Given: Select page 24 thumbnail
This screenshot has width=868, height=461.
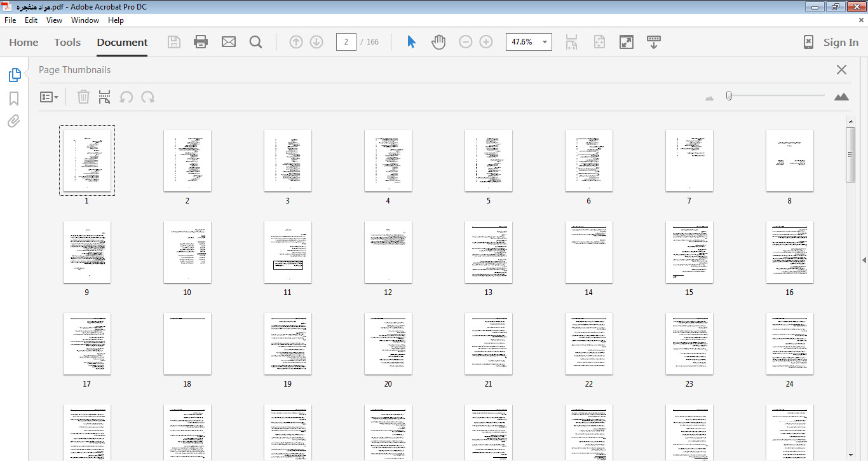Looking at the screenshot, I should coord(790,343).
